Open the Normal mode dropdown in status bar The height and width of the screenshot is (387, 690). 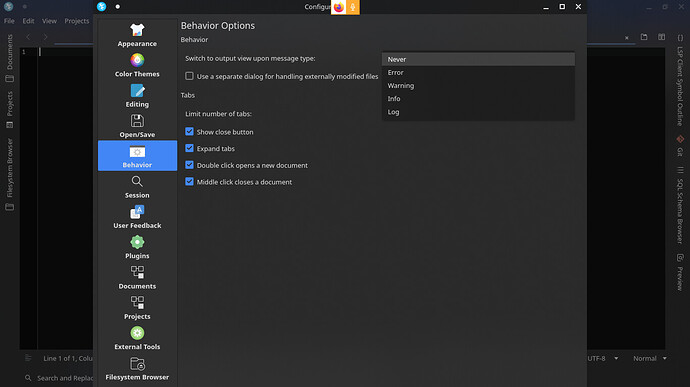(x=650, y=358)
